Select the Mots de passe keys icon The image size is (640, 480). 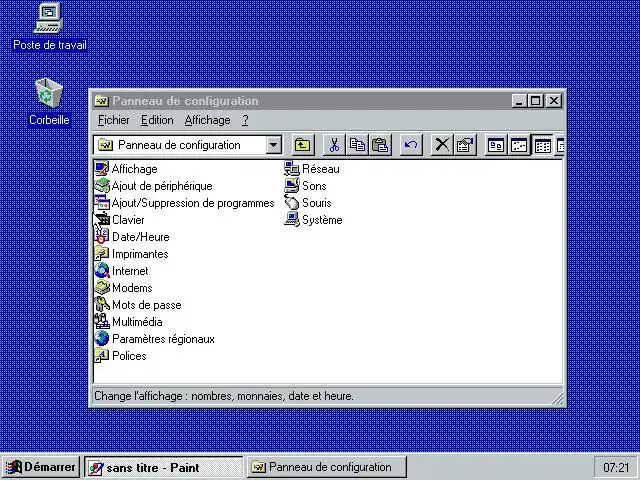102,305
